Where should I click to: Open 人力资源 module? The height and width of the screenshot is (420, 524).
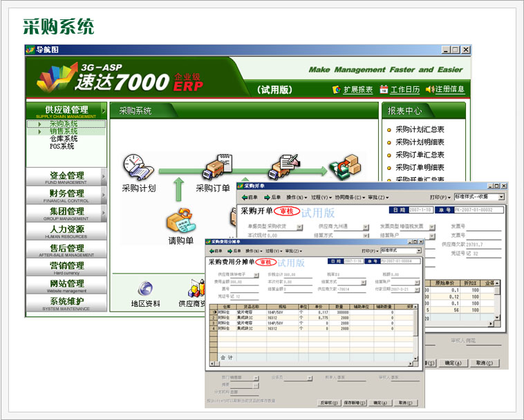pyautogui.click(x=66, y=231)
